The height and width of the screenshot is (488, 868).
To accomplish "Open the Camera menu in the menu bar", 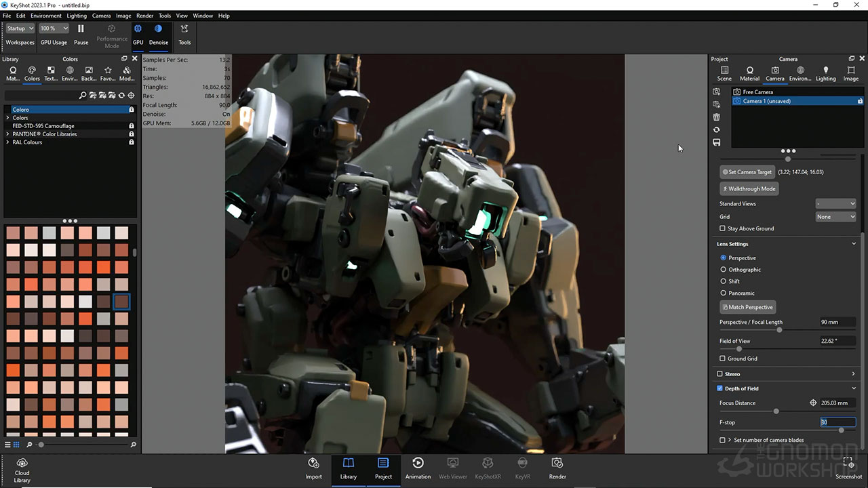I will [102, 16].
